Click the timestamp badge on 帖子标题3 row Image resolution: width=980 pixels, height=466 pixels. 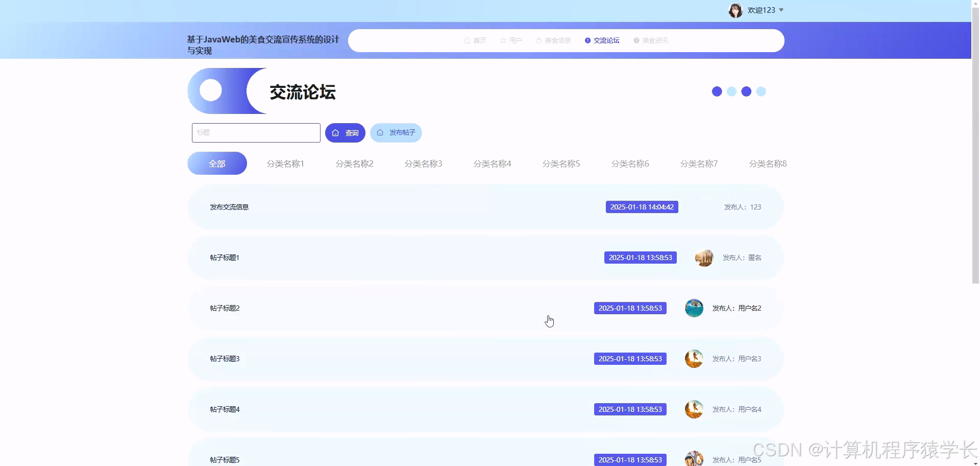pyautogui.click(x=630, y=359)
